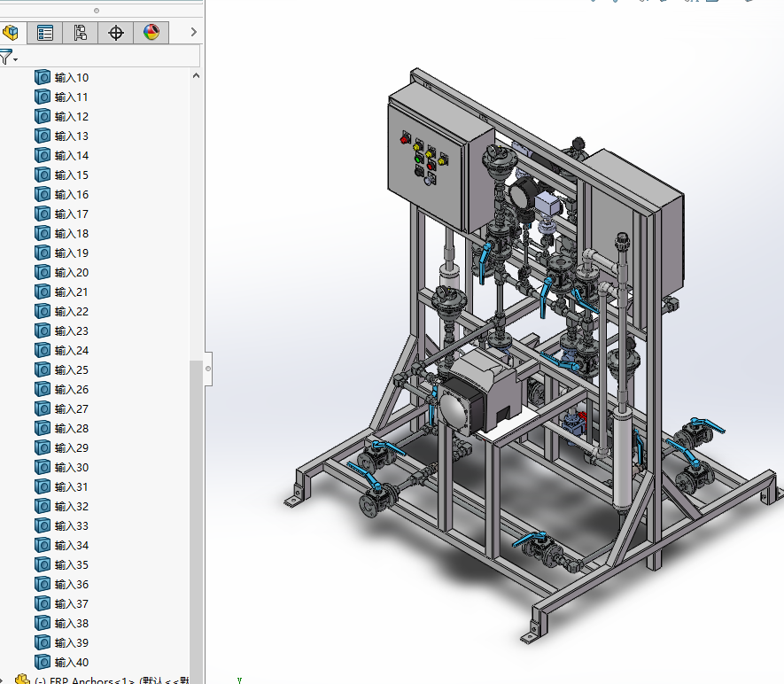Select 输入25 in the feature tree
The width and height of the screenshot is (784, 684).
coord(71,369)
